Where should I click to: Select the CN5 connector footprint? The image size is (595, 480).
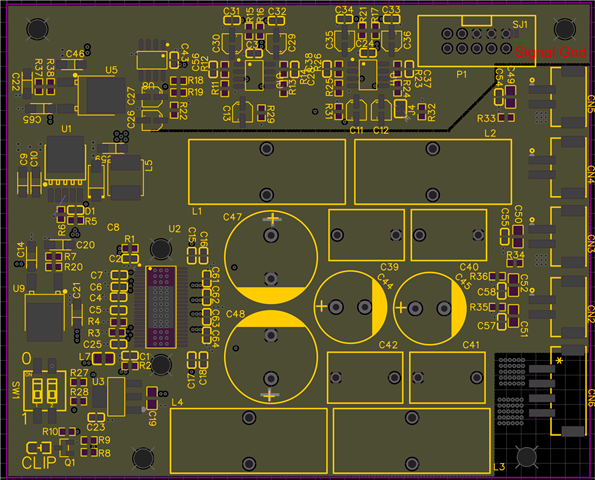coord(558,97)
